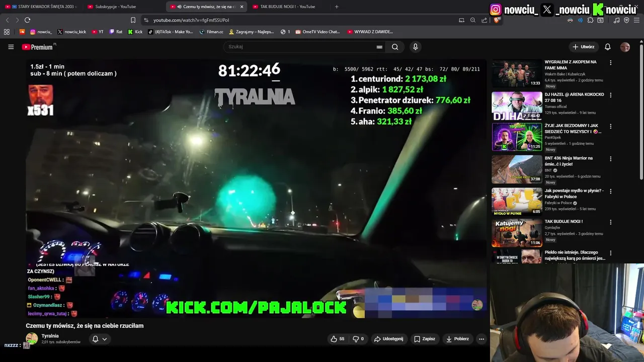This screenshot has height=362, width=644.
Task: Open the Kick bookmark
Action: pos(135,32)
